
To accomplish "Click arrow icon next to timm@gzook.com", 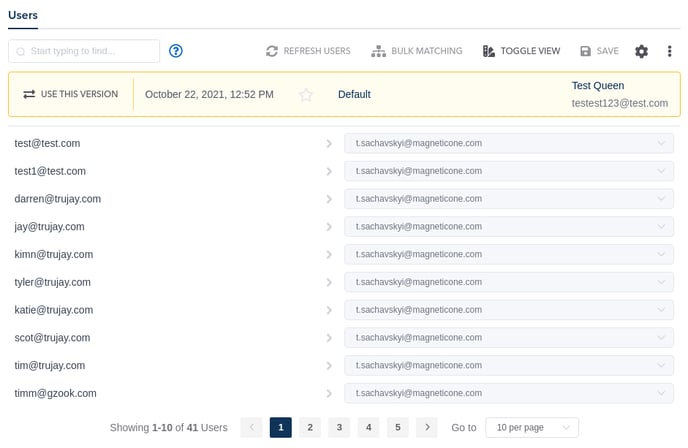I will pos(329,394).
